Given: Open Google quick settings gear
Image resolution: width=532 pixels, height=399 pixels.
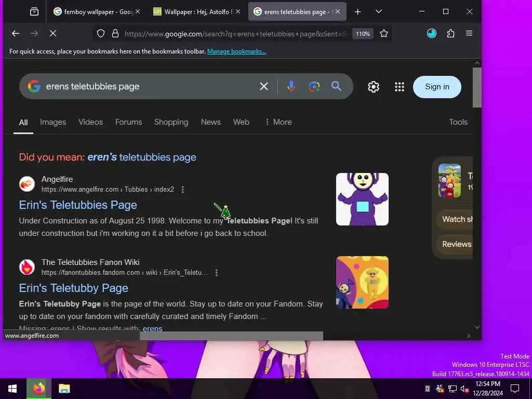Looking at the screenshot, I should [374, 87].
